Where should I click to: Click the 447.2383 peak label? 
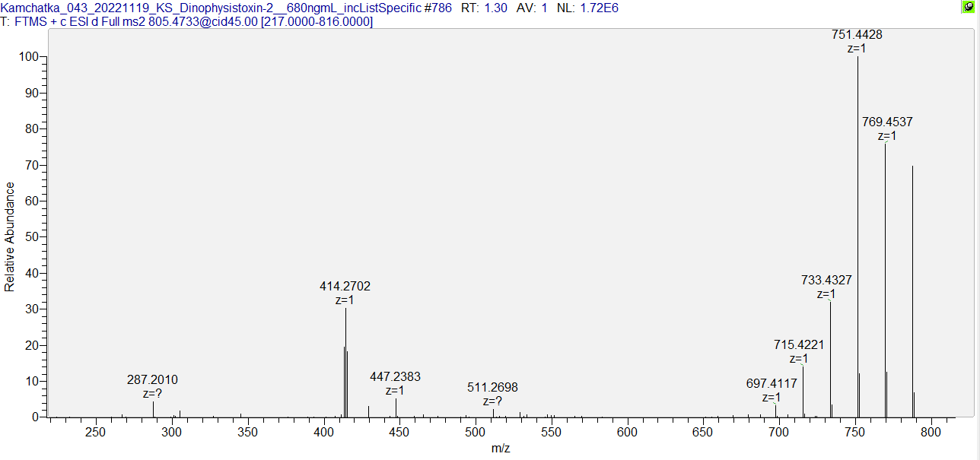[395, 377]
